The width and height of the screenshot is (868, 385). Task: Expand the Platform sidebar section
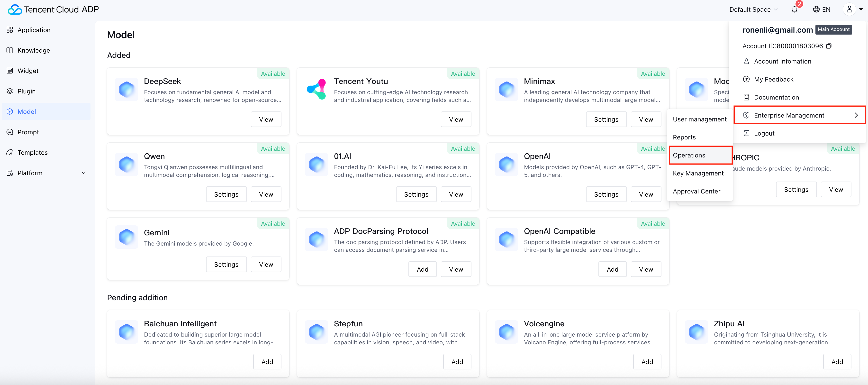coord(84,173)
